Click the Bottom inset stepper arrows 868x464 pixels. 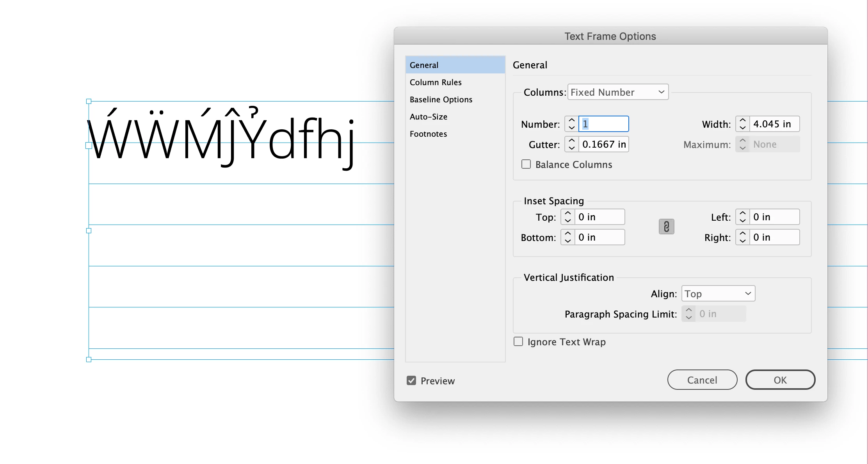point(567,237)
